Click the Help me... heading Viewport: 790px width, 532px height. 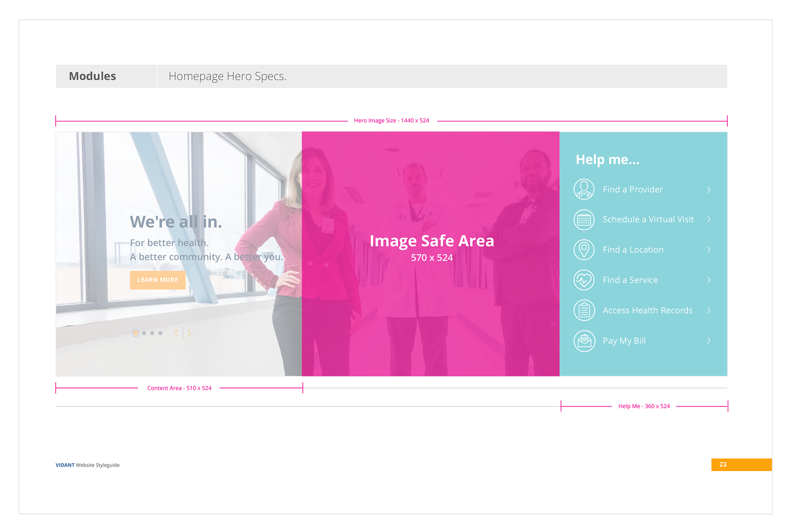click(x=607, y=160)
